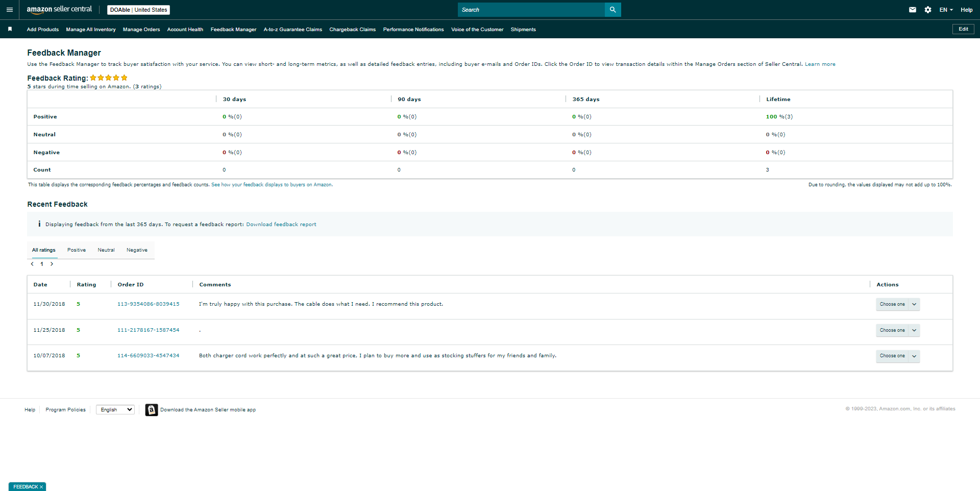Viewport: 980px width, 491px height.
Task: Open Performance Notifications
Action: tap(413, 30)
